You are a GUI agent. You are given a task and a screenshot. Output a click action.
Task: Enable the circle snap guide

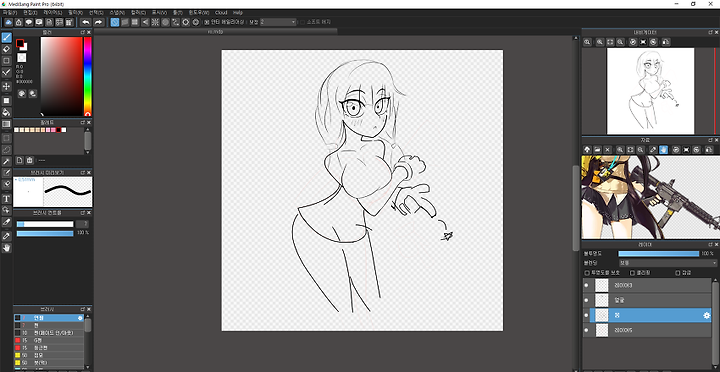click(165, 22)
